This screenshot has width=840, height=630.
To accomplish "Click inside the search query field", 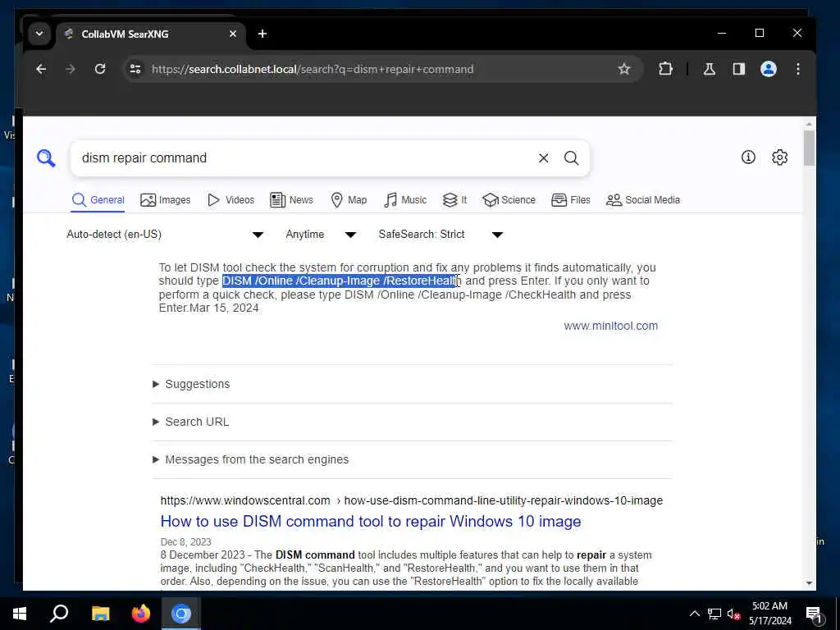I will [x=305, y=158].
